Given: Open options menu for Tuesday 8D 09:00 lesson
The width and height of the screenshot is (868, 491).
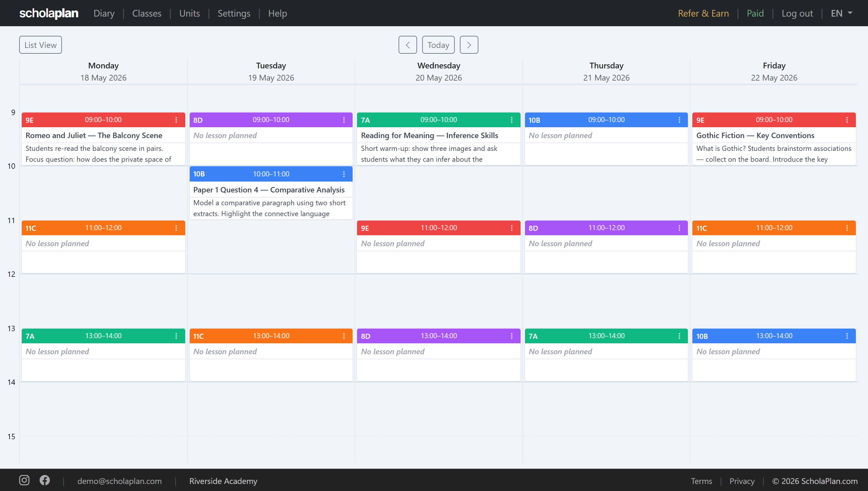Looking at the screenshot, I should (344, 120).
